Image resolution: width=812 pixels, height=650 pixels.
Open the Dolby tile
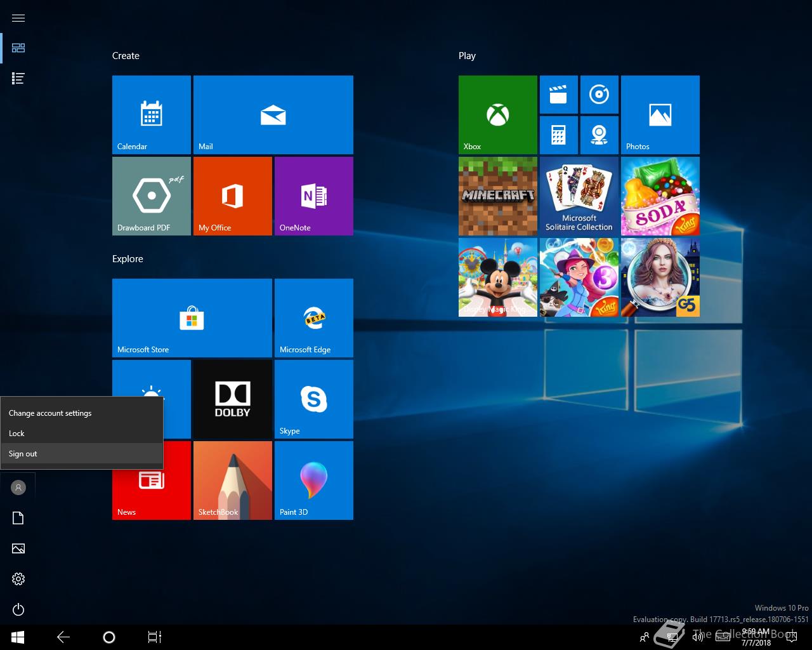(233, 399)
